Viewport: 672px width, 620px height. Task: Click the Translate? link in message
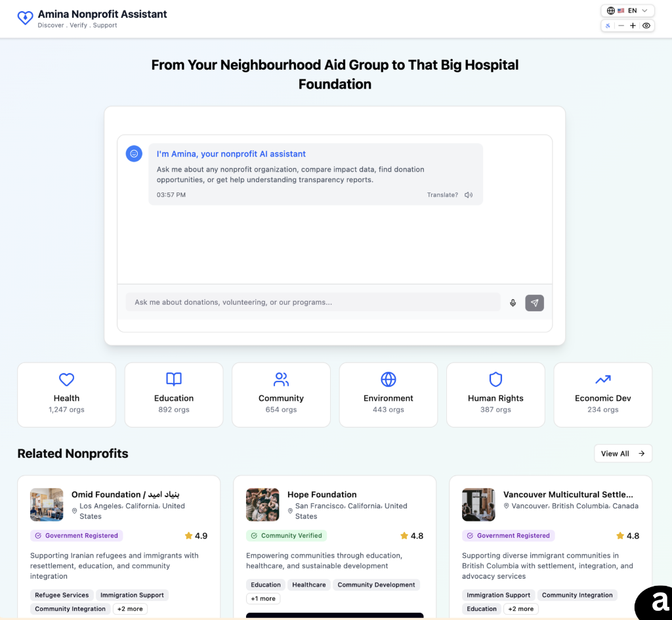[442, 194]
